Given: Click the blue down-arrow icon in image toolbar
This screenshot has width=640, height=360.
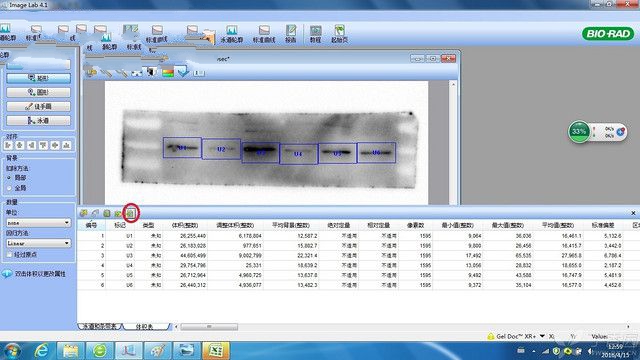Looking at the screenshot, I should (x=183, y=72).
